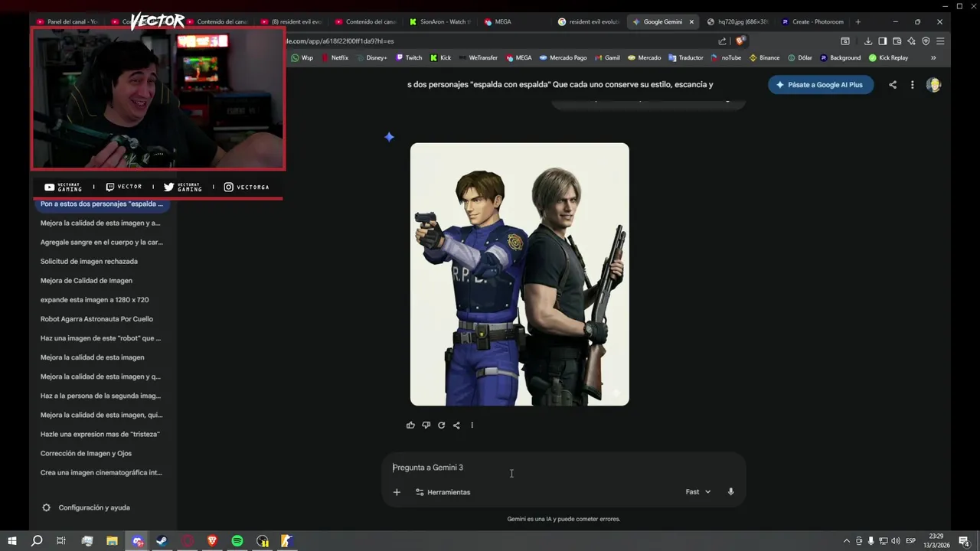Share the conversation from the top bar

click(x=893, y=85)
